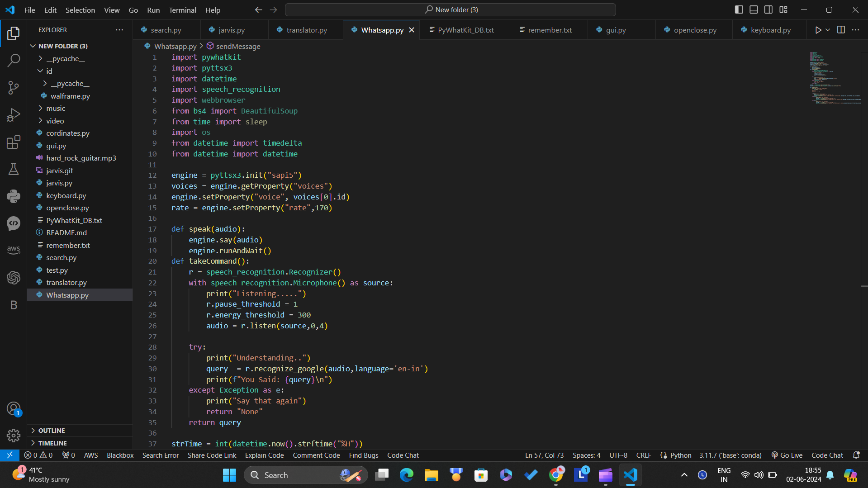Toggle the primary side bar layout button
868x488 pixels.
click(739, 9)
